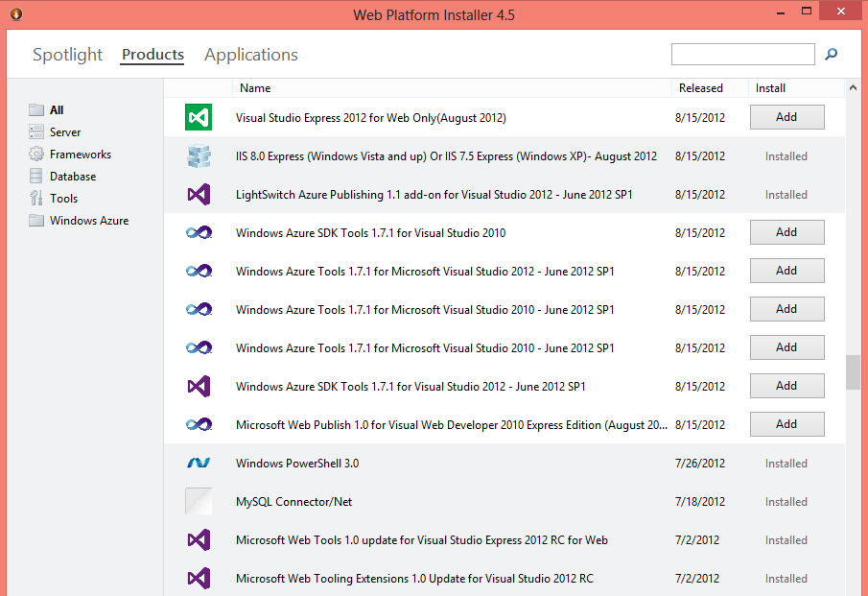Click the Visual Studio Express 2012 green icon
Viewport: 868px width, 596px height.
pos(199,117)
